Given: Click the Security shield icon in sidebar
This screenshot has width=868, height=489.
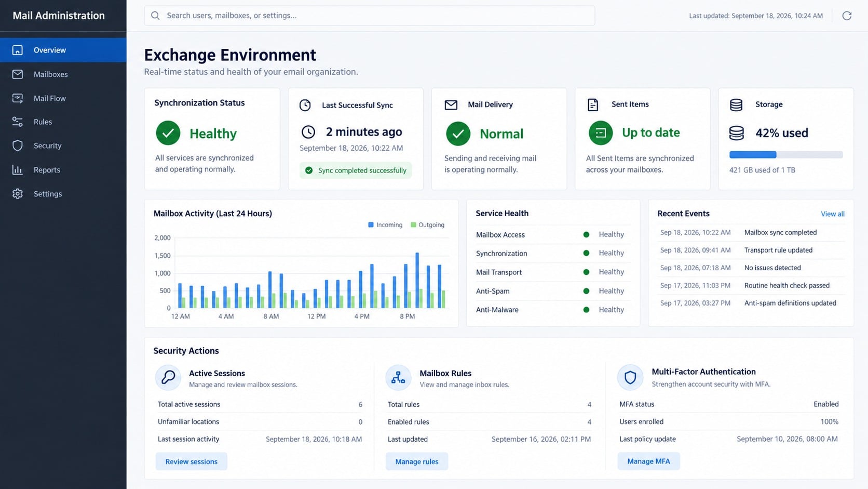Looking at the screenshot, I should [x=18, y=146].
